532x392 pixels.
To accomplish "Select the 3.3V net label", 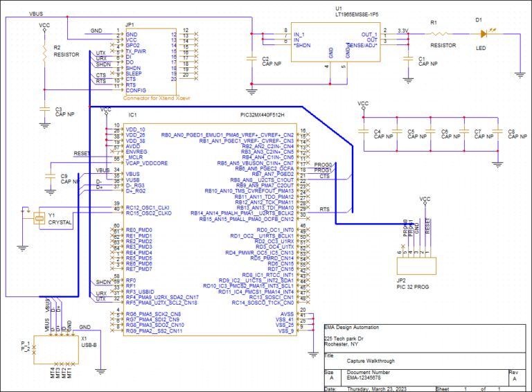I will [403, 30].
